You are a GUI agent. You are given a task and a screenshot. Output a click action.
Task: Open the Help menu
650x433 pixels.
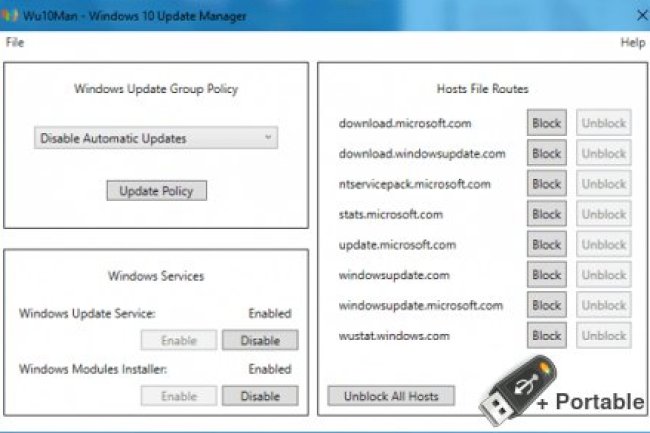(x=632, y=43)
